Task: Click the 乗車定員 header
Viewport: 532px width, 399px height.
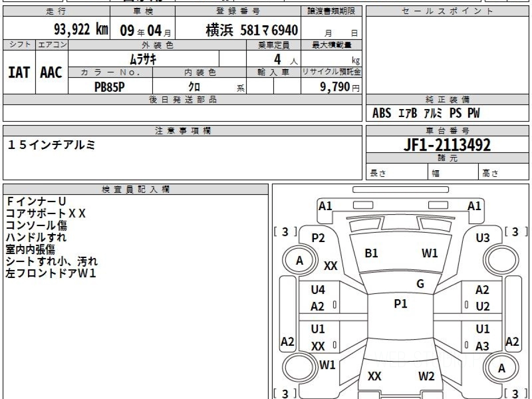Action: [274, 45]
